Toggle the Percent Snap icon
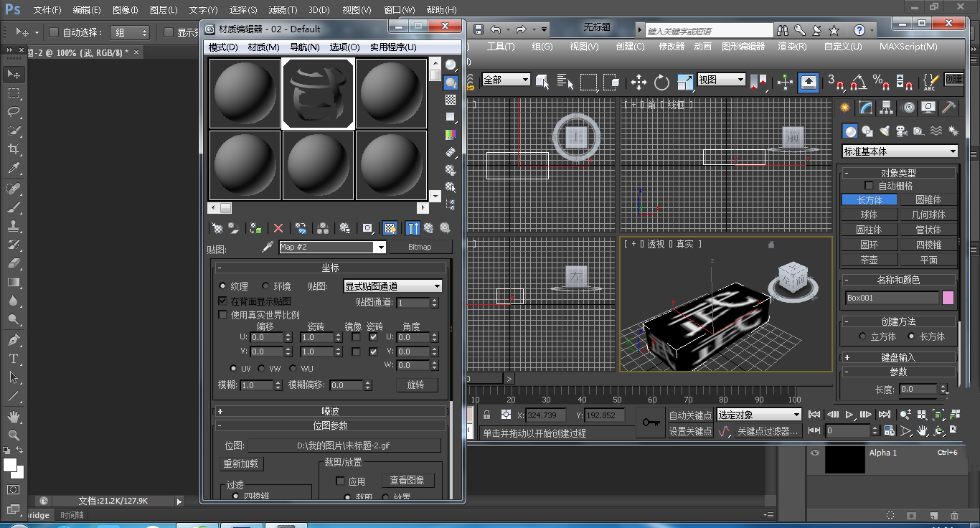 click(881, 82)
